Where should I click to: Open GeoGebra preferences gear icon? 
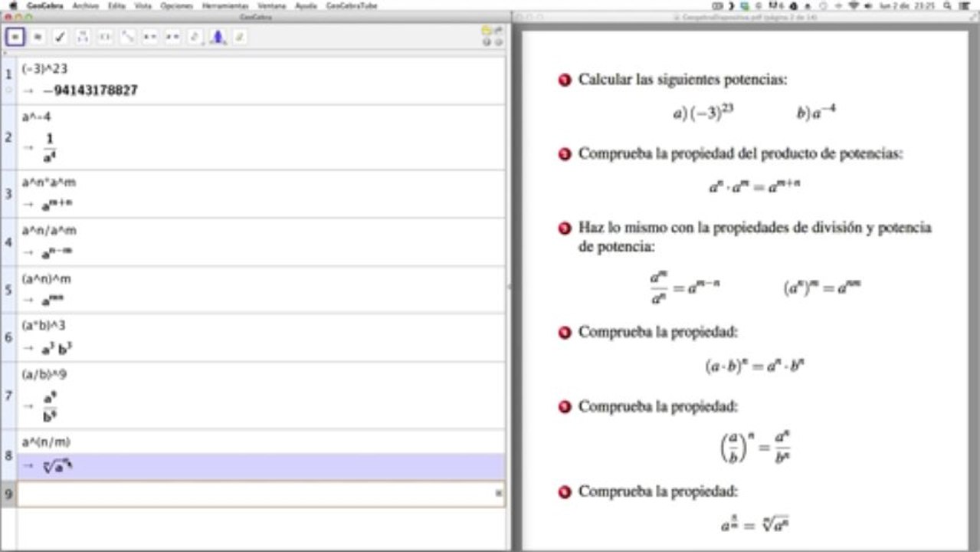497,41
